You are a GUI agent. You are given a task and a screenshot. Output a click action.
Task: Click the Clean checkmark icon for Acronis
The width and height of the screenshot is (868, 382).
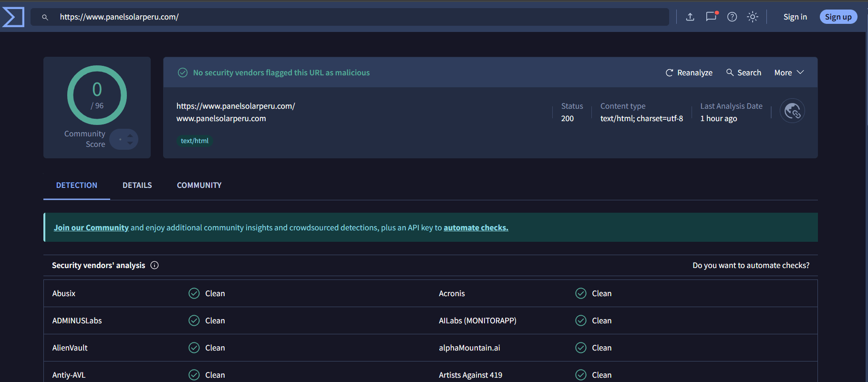(x=581, y=293)
